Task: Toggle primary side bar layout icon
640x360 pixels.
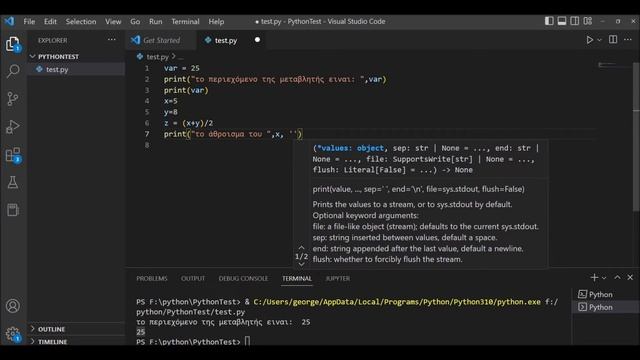Action: click(549, 21)
